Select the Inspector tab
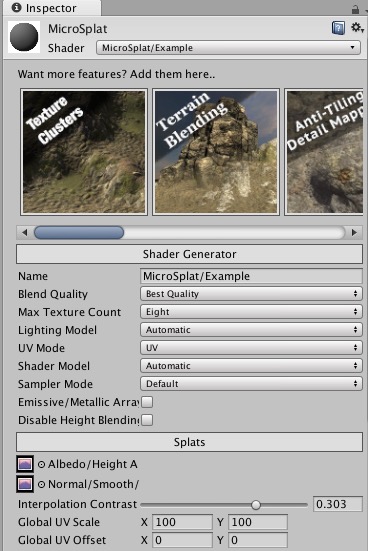 tap(51, 8)
